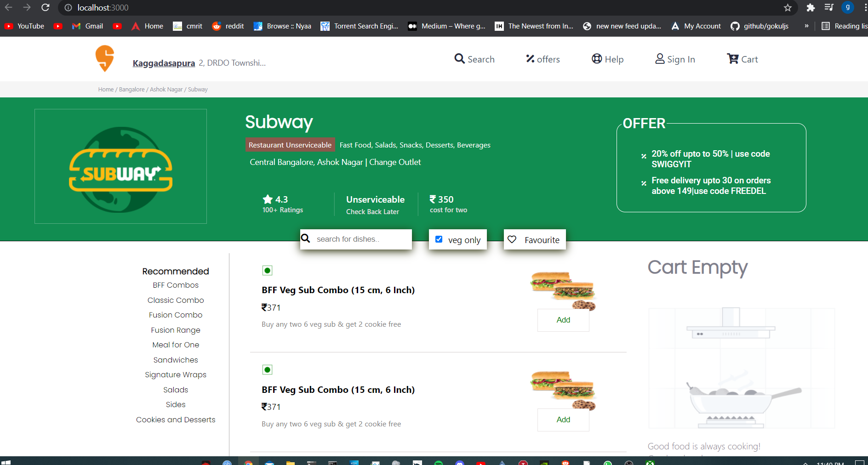Click the star rating icon showing 4.3
Image resolution: width=868 pixels, height=465 pixels.
coord(268,199)
